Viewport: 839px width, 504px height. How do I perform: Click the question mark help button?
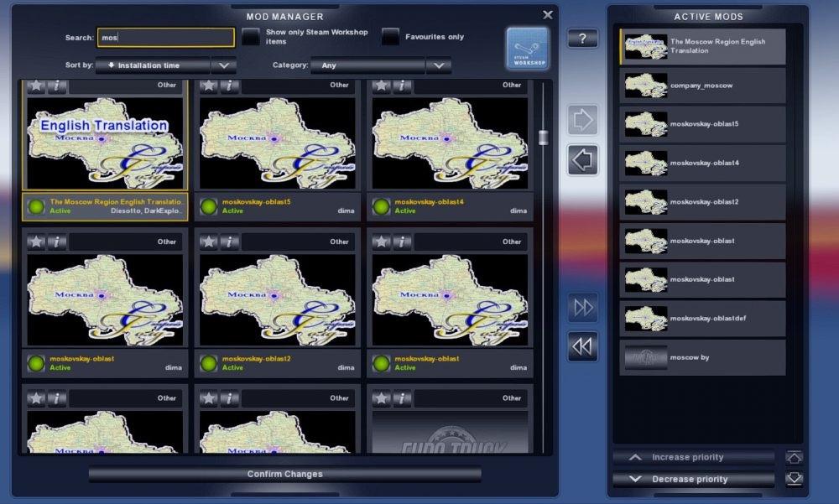tap(582, 39)
